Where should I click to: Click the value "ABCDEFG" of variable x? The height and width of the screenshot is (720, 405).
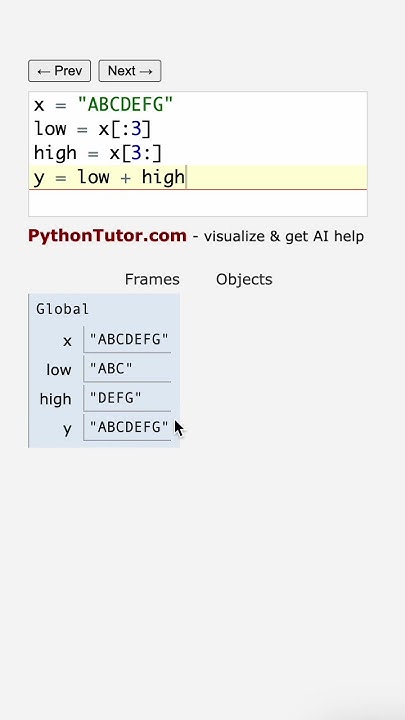129,339
